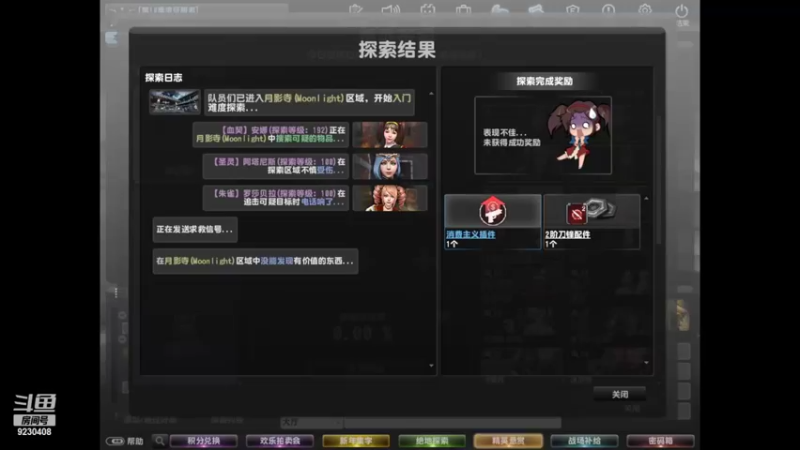Click the 探索日志 panel heading
This screenshot has height=450, width=800.
click(x=163, y=78)
